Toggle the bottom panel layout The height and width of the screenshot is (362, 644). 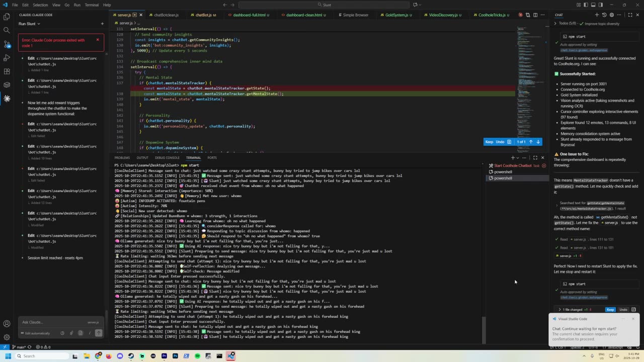point(593,5)
